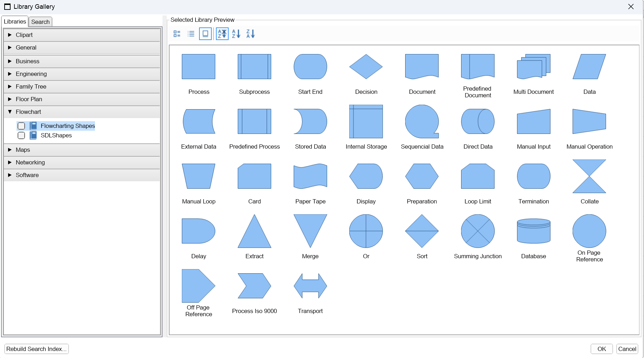Sort shapes ascending A to Z
This screenshot has height=358, width=644.
[x=236, y=34]
